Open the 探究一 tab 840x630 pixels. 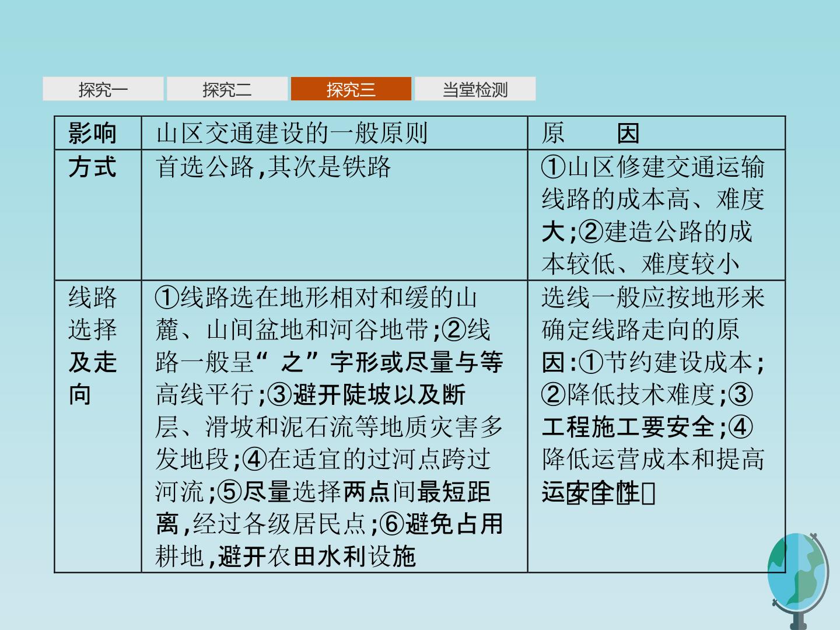coord(103,89)
